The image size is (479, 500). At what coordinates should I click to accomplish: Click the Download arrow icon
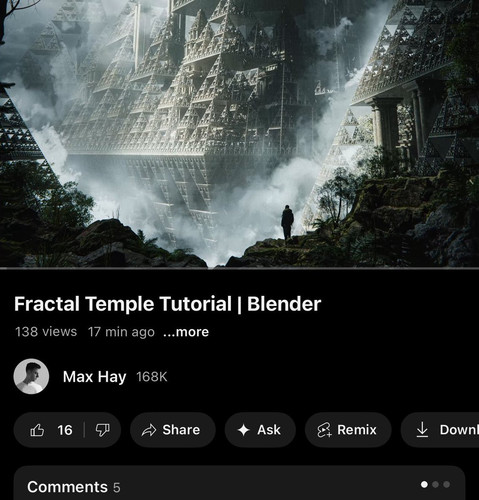coord(422,430)
